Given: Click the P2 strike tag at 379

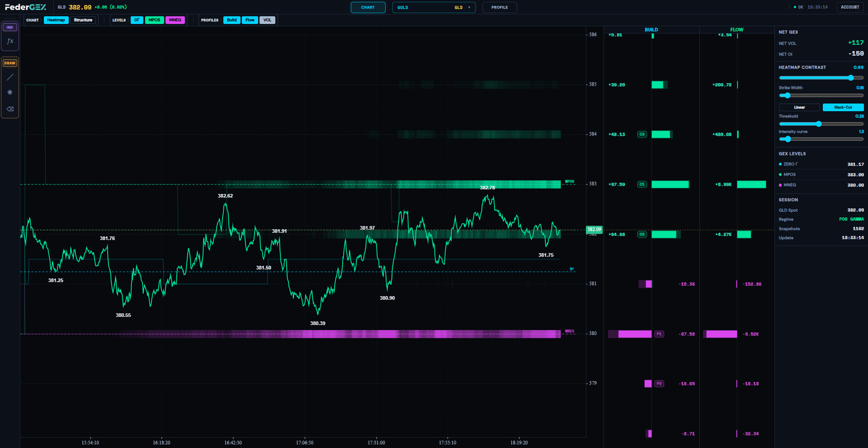Looking at the screenshot, I should point(659,384).
